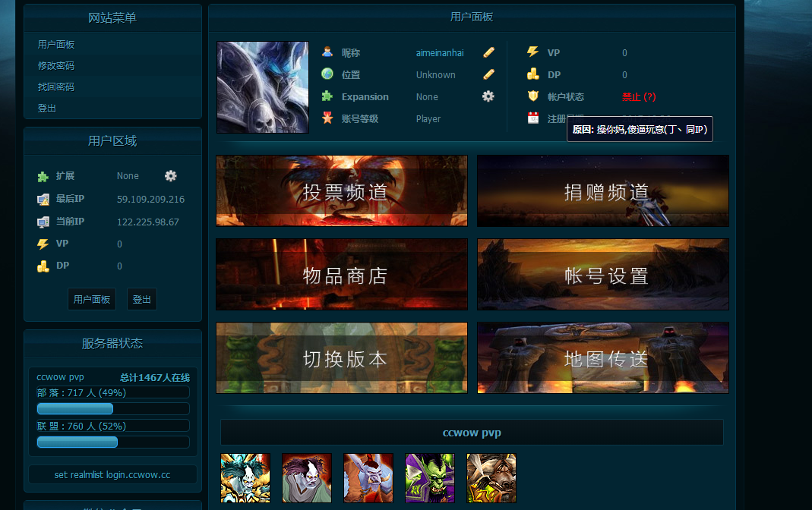Click the globe icon beside 位置

(327, 74)
